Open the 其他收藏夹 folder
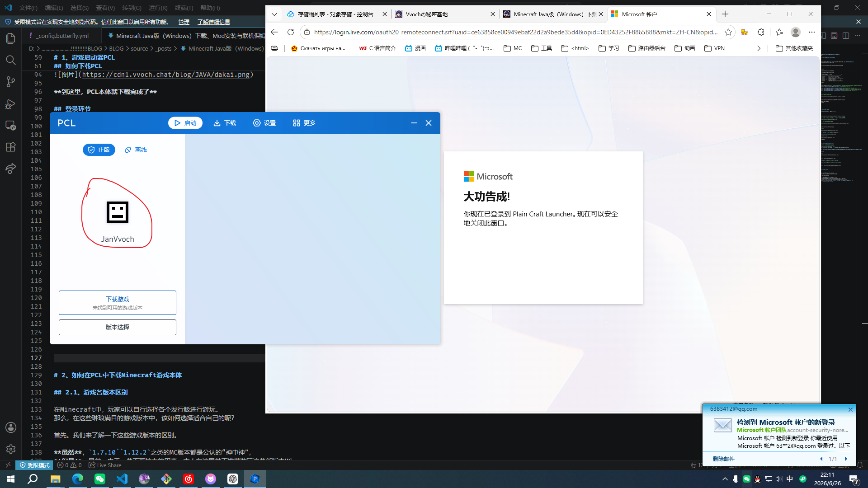 click(794, 48)
